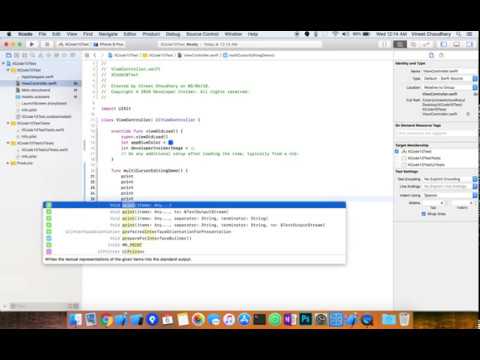Open the library button in toolbar
Screen dimensions: 480x360
[384, 44]
